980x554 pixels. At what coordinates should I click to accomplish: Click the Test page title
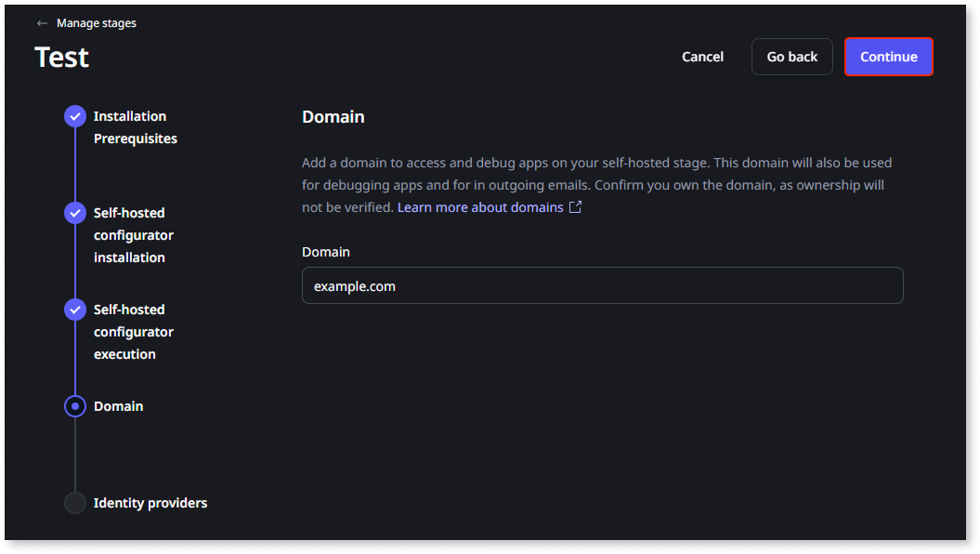62,58
